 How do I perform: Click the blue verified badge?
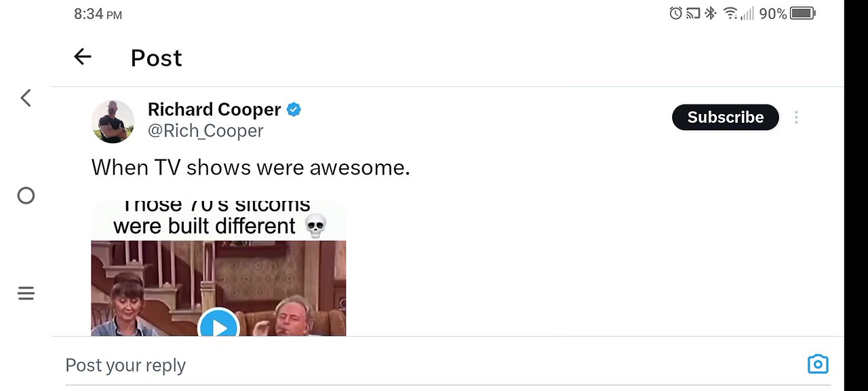[x=294, y=109]
